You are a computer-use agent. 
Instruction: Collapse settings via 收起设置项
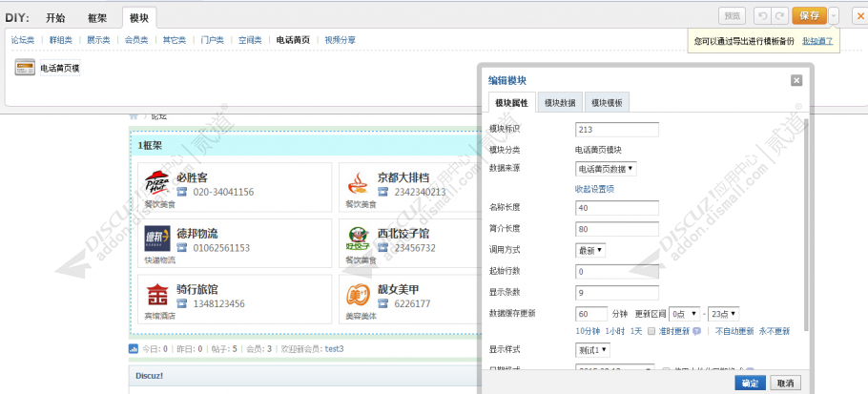[594, 189]
